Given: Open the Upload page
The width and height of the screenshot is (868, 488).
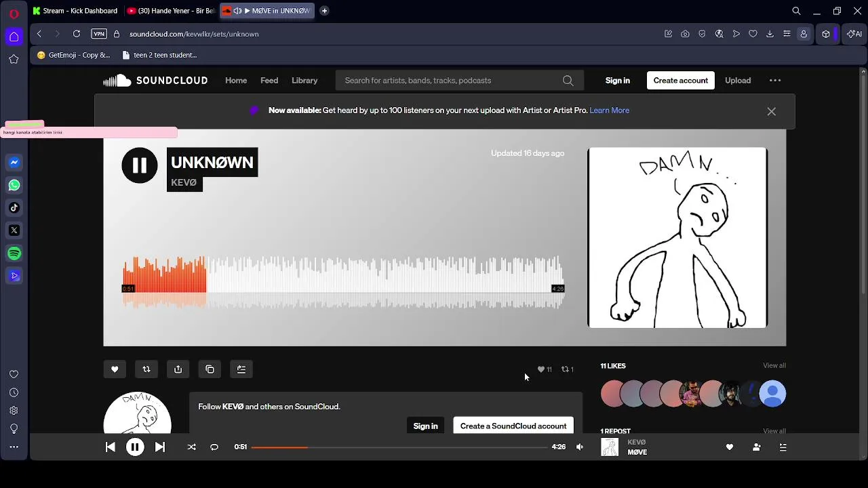Looking at the screenshot, I should pos(738,80).
